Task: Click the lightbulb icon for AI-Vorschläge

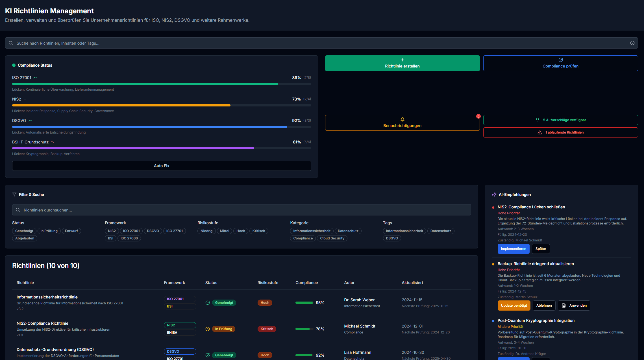Action: point(538,120)
